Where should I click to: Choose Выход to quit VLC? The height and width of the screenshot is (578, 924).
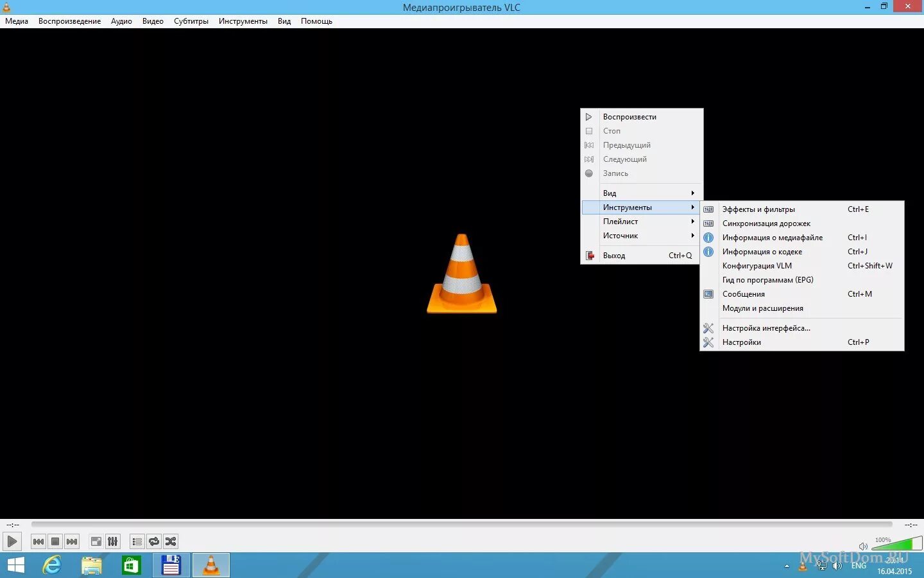point(642,256)
